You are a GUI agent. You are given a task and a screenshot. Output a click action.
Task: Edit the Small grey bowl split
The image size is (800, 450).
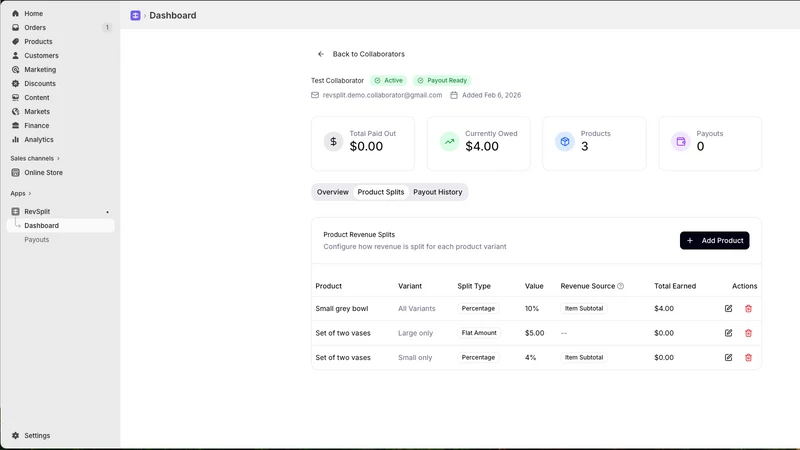click(728, 309)
